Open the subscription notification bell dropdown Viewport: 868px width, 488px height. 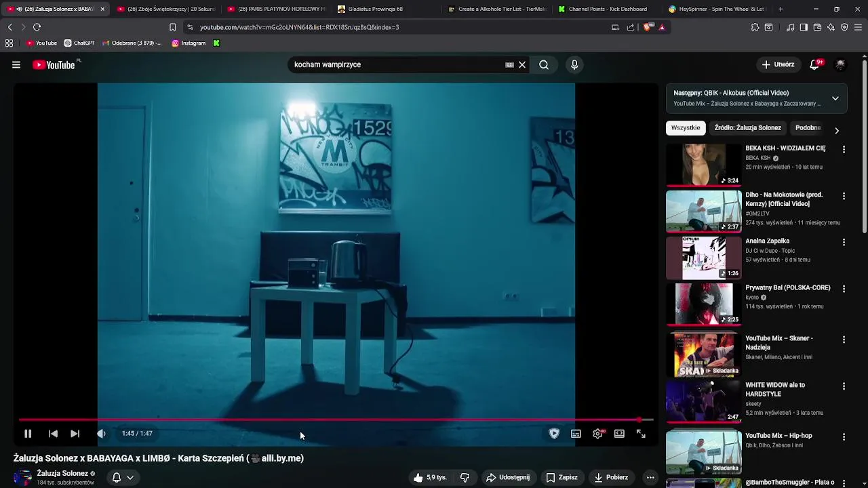click(123, 478)
